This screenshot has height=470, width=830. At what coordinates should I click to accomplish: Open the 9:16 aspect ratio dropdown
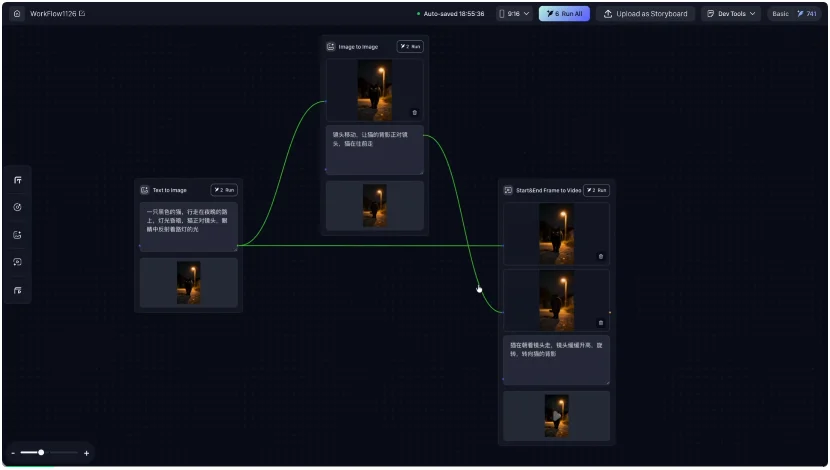click(x=514, y=14)
